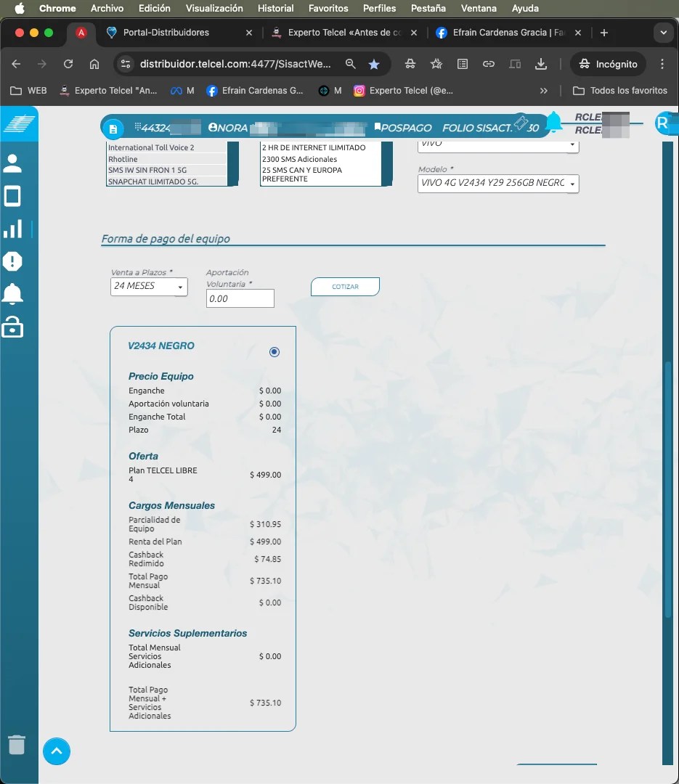Open Experto Telcel Instagram bookmark
The width and height of the screenshot is (679, 784).
pos(403,91)
